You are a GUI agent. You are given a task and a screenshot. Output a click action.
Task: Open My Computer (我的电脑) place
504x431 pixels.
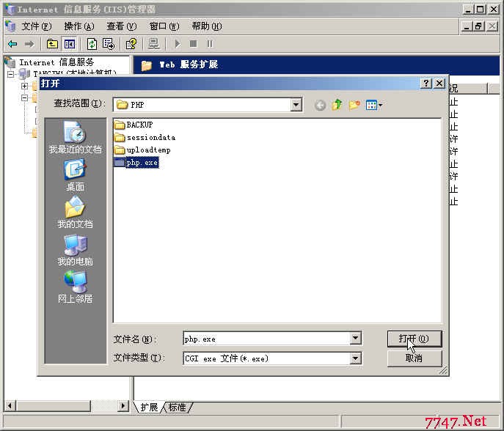coord(76,250)
